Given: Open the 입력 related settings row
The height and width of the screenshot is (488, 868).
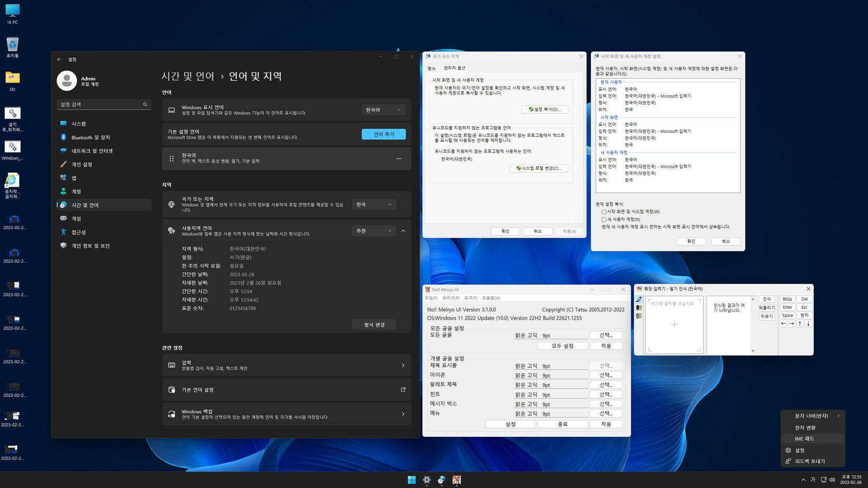Looking at the screenshot, I should point(286,365).
